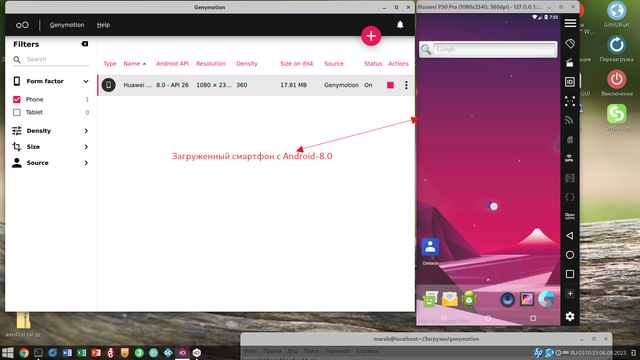Open the emulator hamburger menu
Screen dimensions: 640x360
pos(570,23)
